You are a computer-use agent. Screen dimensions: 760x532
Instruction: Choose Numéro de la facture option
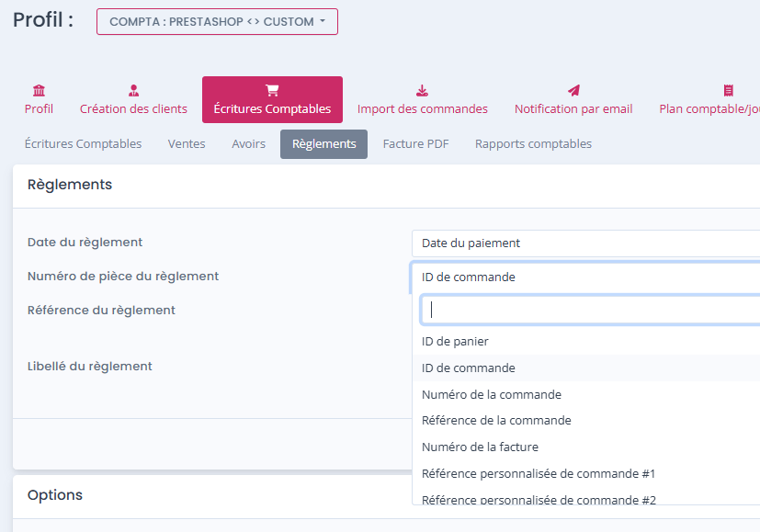click(x=586, y=447)
